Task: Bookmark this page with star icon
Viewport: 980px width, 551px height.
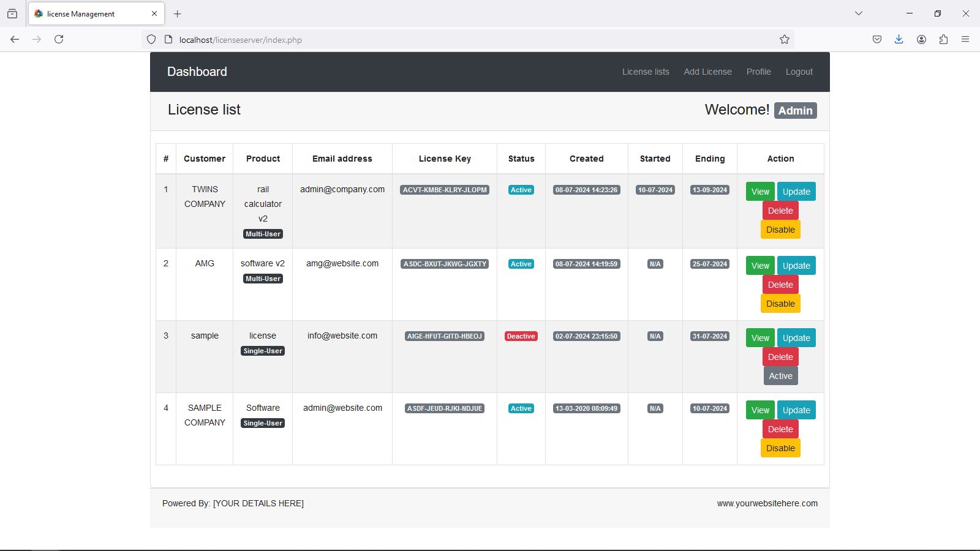Action: click(785, 39)
